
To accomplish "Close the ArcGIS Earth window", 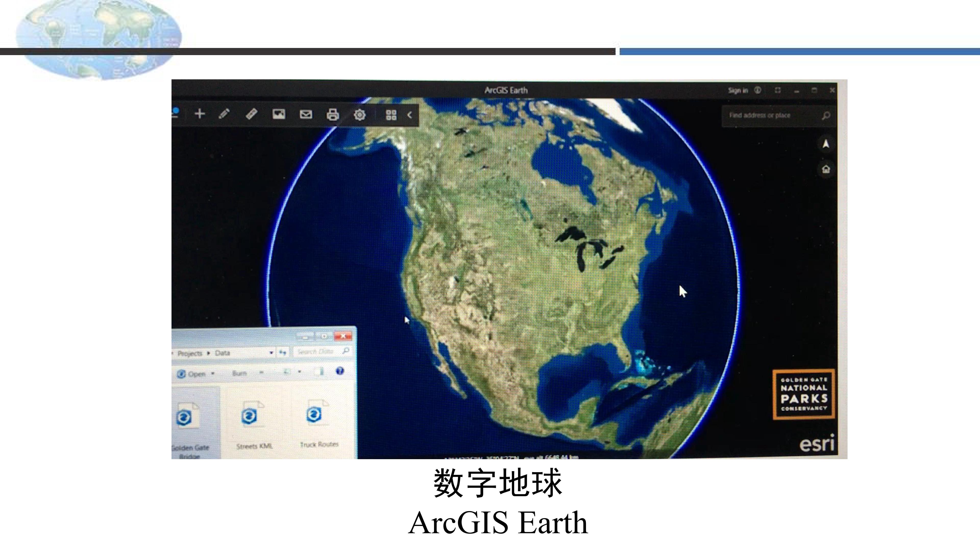I will [832, 90].
